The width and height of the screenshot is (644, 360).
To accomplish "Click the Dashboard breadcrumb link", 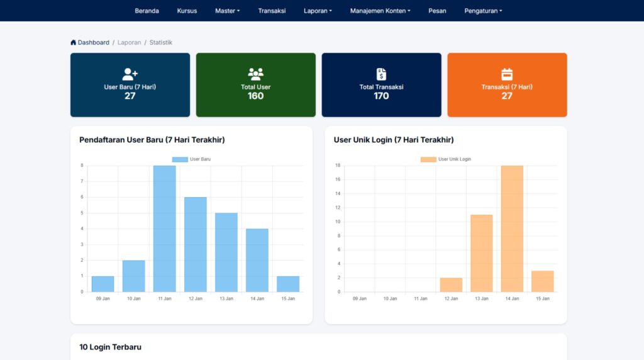I will click(x=93, y=43).
